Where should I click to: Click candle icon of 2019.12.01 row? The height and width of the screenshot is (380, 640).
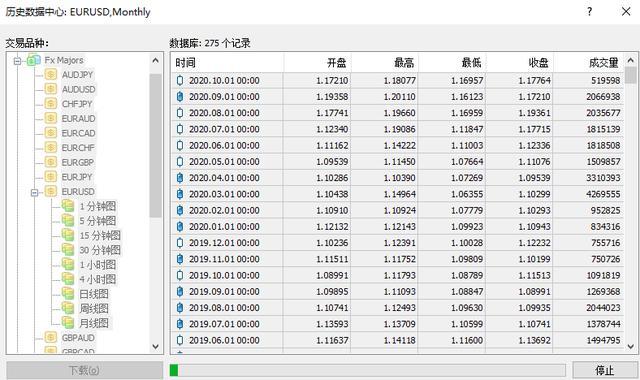[180, 243]
